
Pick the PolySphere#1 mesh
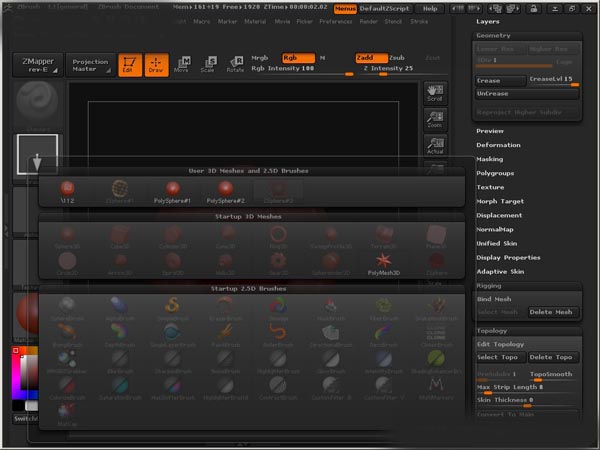171,192
